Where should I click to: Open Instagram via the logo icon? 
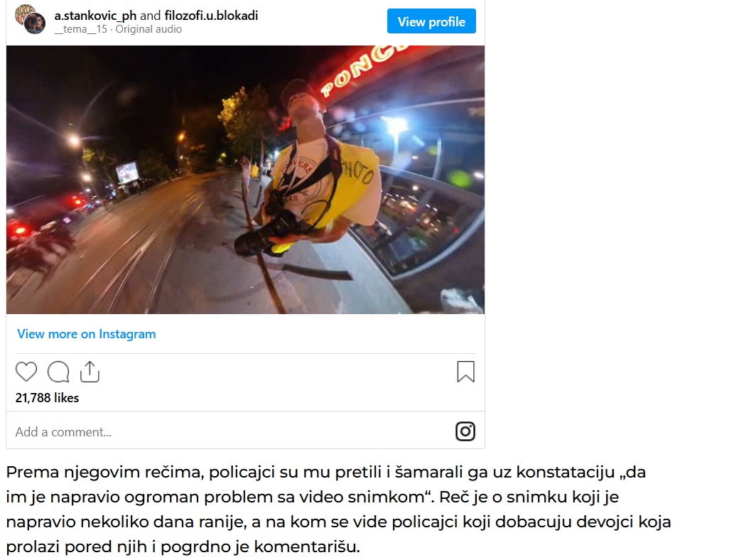[465, 431]
